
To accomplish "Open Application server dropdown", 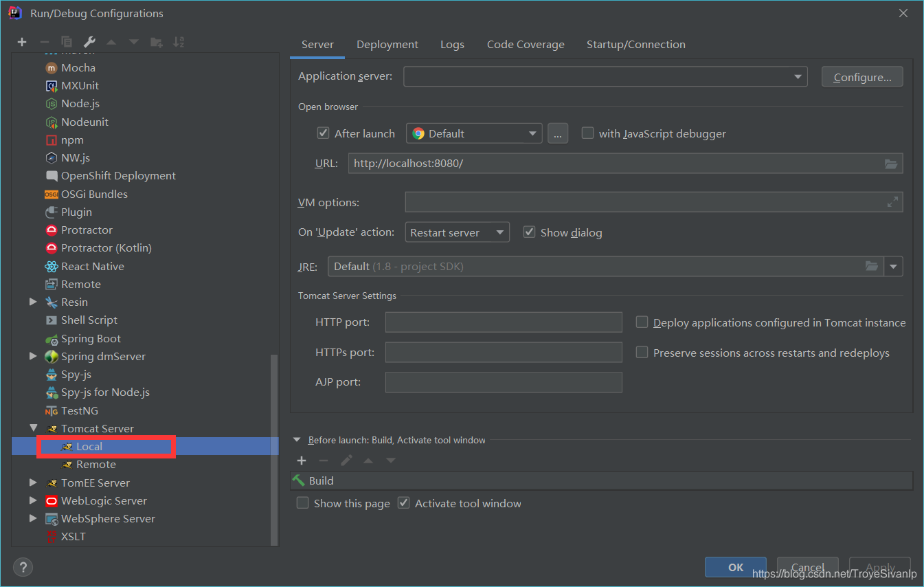I will (x=605, y=76).
